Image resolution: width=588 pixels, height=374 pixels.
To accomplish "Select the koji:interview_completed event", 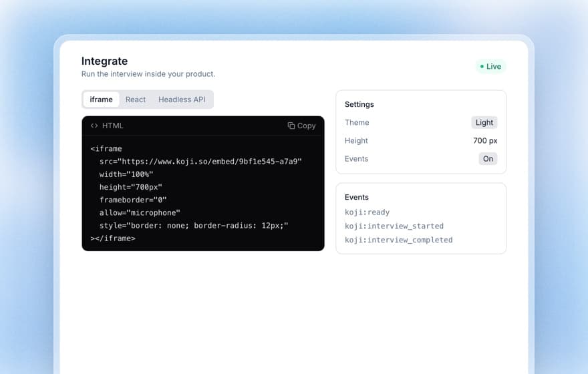I will [x=399, y=240].
